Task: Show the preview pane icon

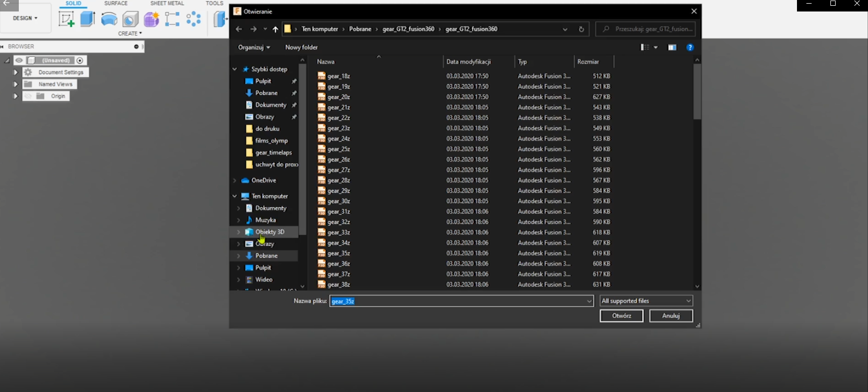Action: [x=672, y=47]
